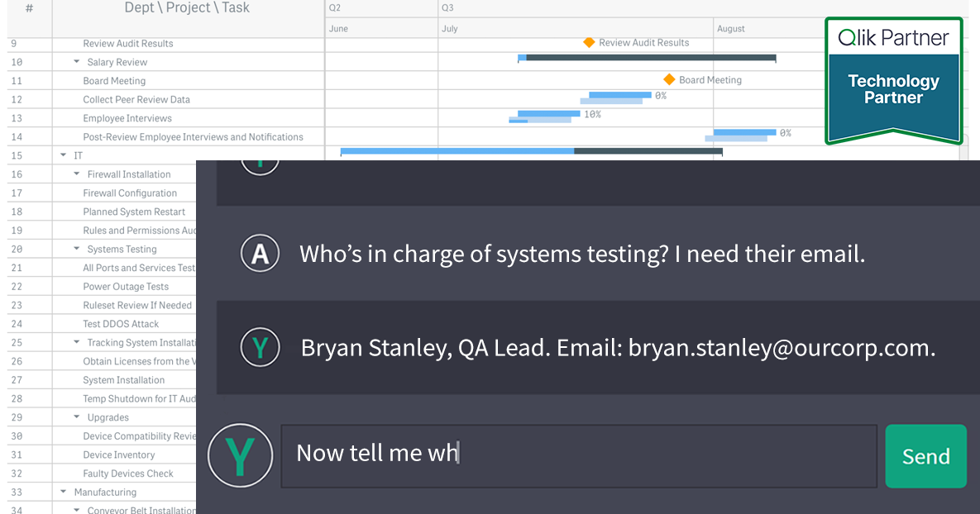Collapse the Upgrades project group
Screen dimensions: 980x514
[77, 416]
